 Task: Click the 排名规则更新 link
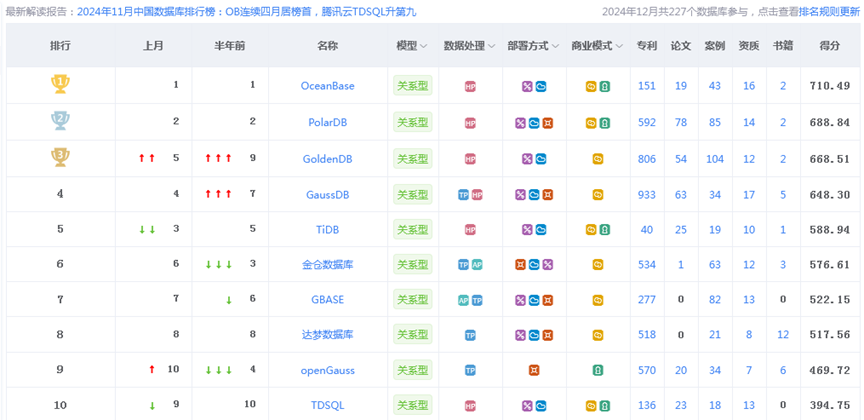829,12
